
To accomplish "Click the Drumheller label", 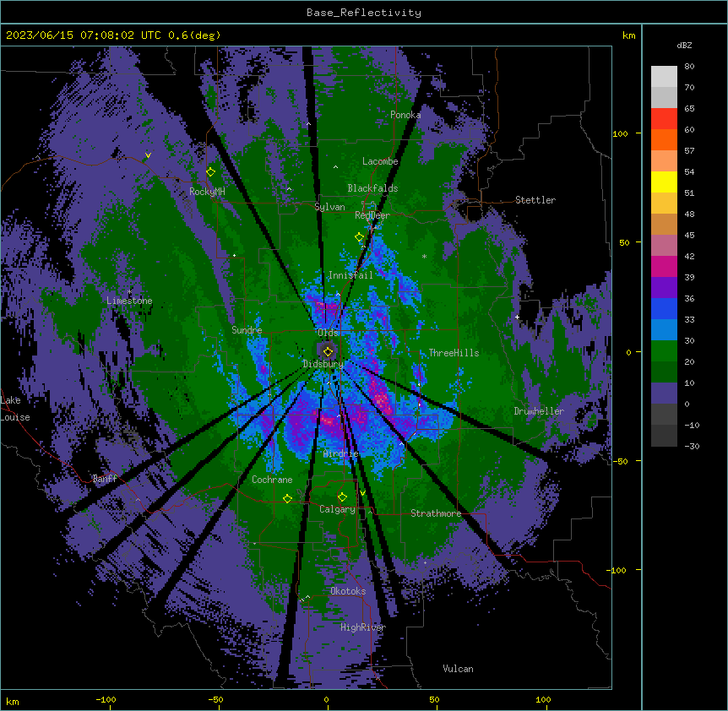I will [539, 411].
